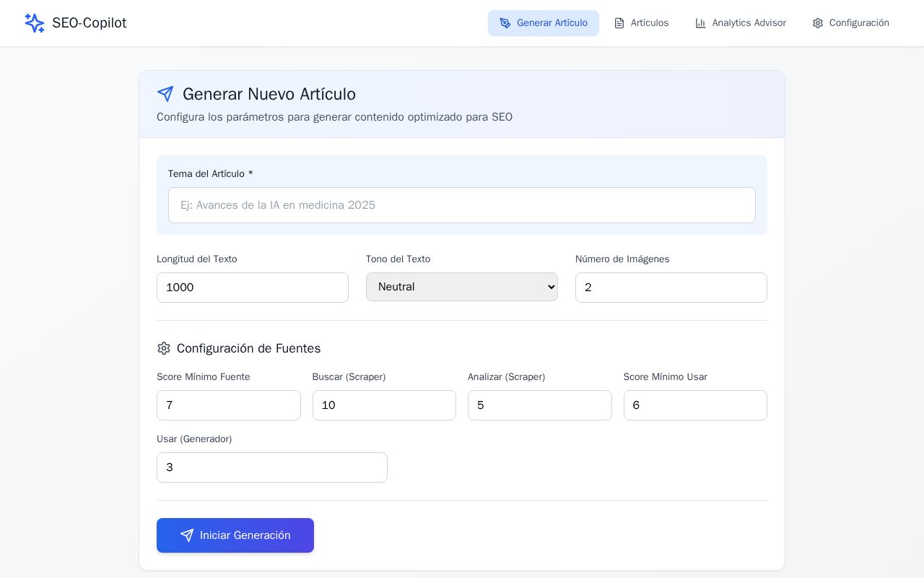Click the 'Número de Imágenes' label
Viewport: 924px width, 578px height.
622,259
